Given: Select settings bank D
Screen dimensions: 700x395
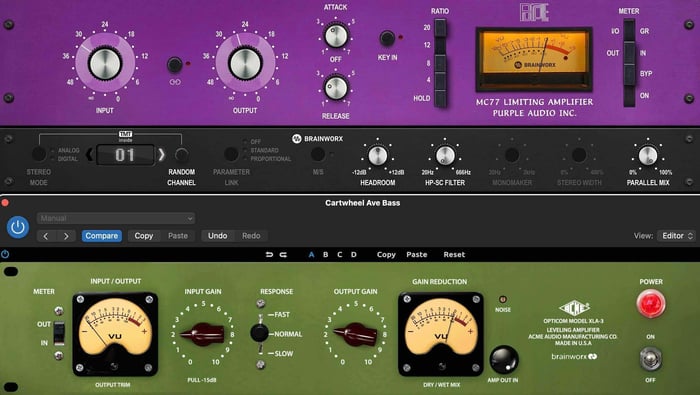Looking at the screenshot, I should coord(354,254).
